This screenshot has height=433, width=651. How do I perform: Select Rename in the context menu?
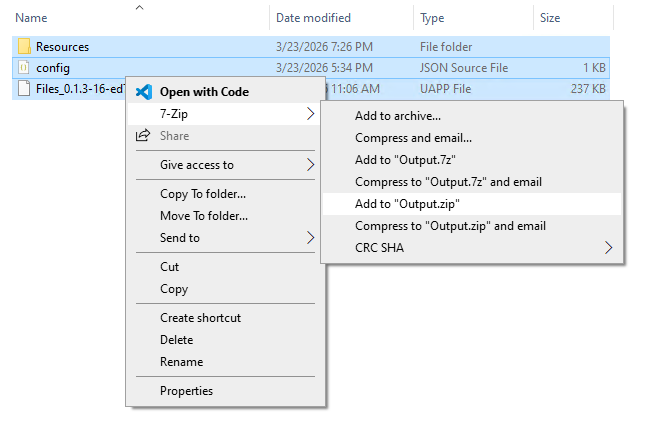[x=181, y=362]
